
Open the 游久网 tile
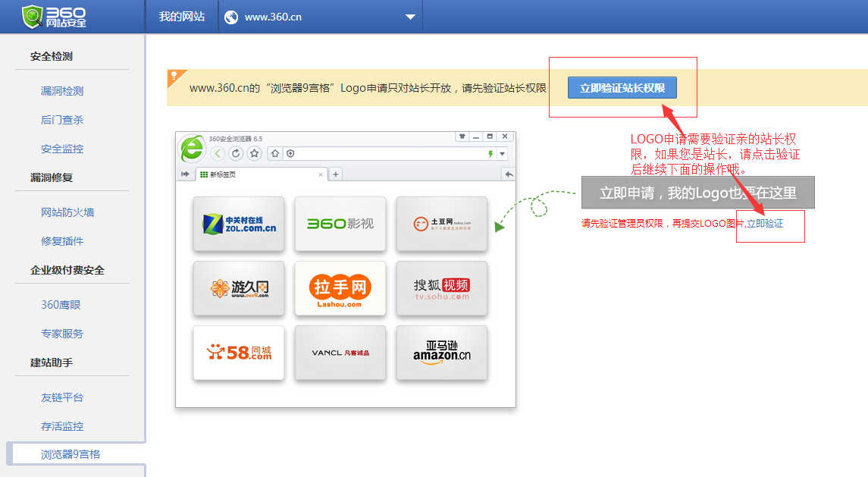click(x=239, y=288)
